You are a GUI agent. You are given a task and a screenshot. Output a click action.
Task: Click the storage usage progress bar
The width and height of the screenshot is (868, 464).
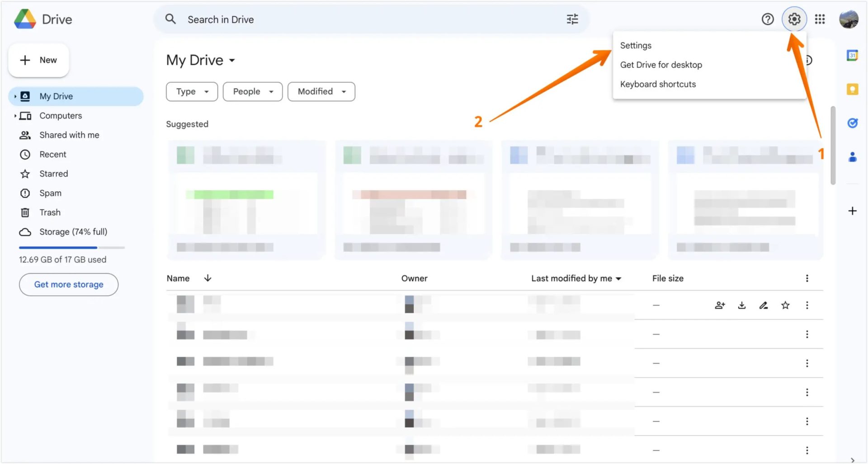pyautogui.click(x=71, y=247)
